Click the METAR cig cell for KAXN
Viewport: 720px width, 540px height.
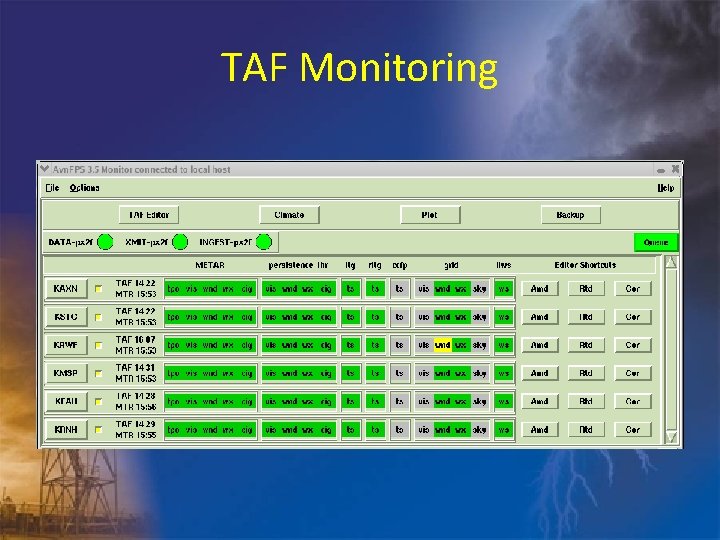pyautogui.click(x=247, y=289)
